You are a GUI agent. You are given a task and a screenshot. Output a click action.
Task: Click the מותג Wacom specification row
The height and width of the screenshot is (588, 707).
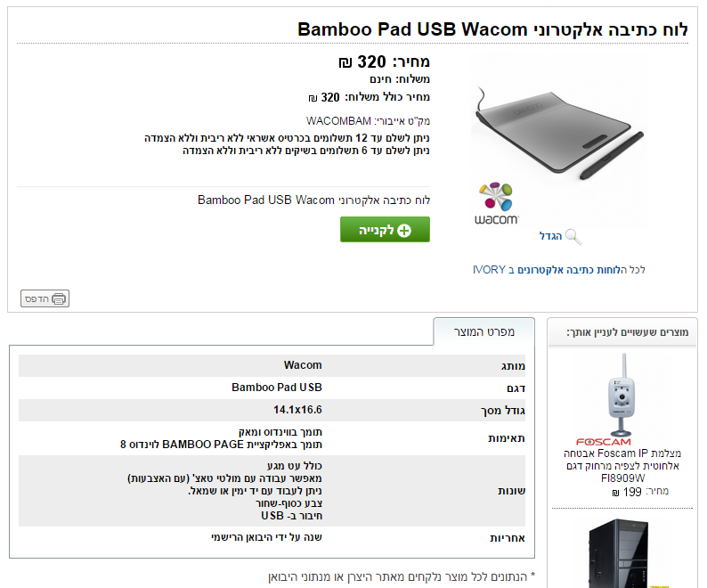pyautogui.click(x=276, y=365)
